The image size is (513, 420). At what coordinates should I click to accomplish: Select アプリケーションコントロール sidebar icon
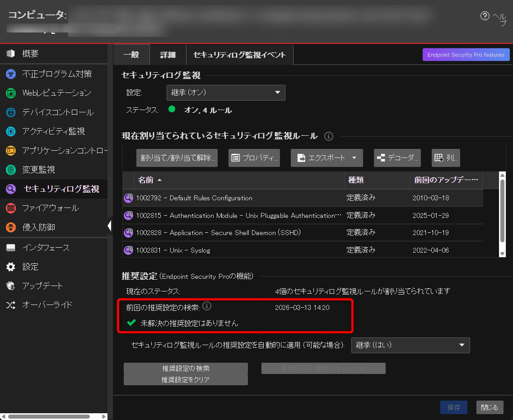[x=11, y=150]
